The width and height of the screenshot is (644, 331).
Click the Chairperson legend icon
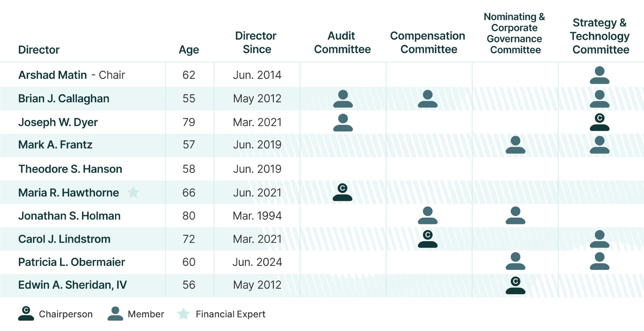click(x=26, y=313)
